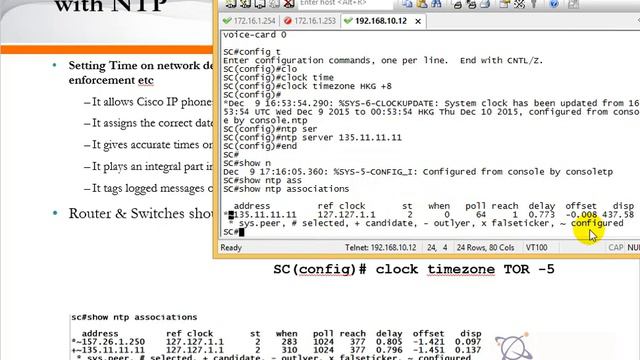Click the green check icon on 192.168.10.12 tab
640x360 pixels.
click(348, 21)
